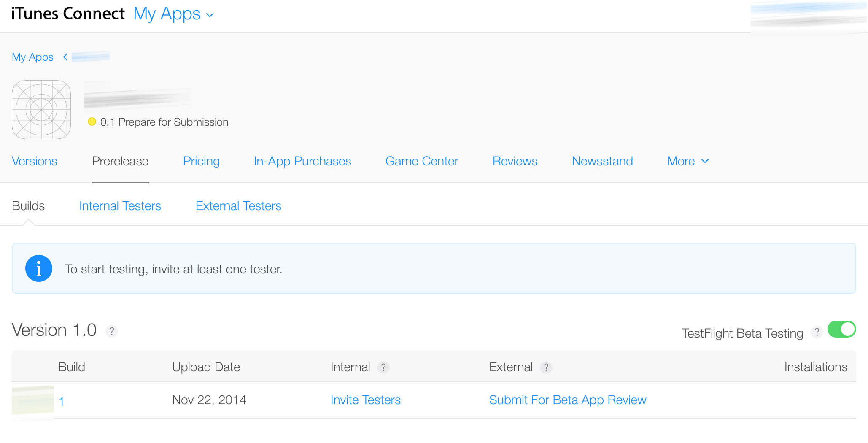868x443 pixels.
Task: Click the blue info icon in banner
Action: pyautogui.click(x=39, y=268)
